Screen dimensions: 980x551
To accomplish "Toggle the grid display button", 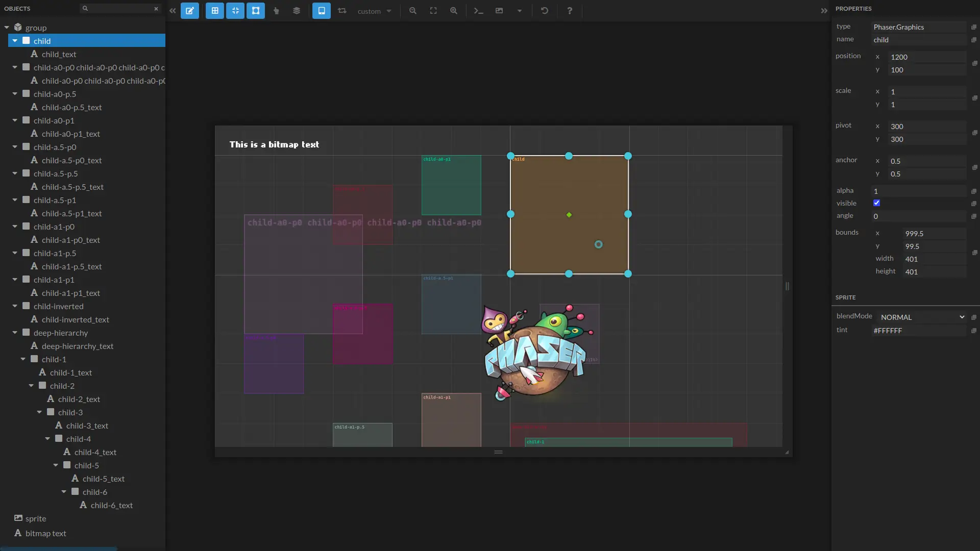I will click(x=215, y=11).
